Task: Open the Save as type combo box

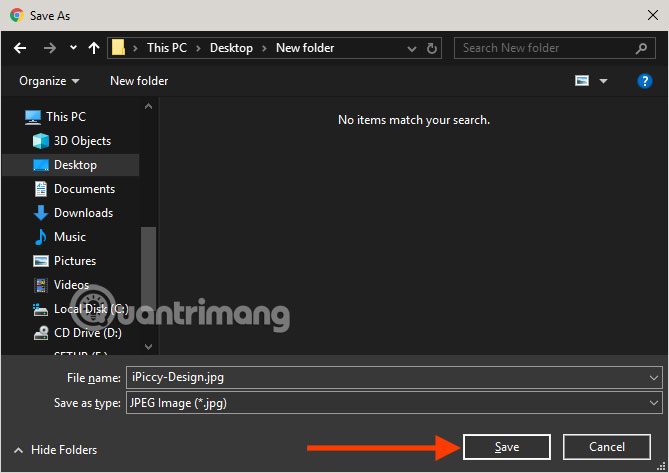Action: [394, 403]
